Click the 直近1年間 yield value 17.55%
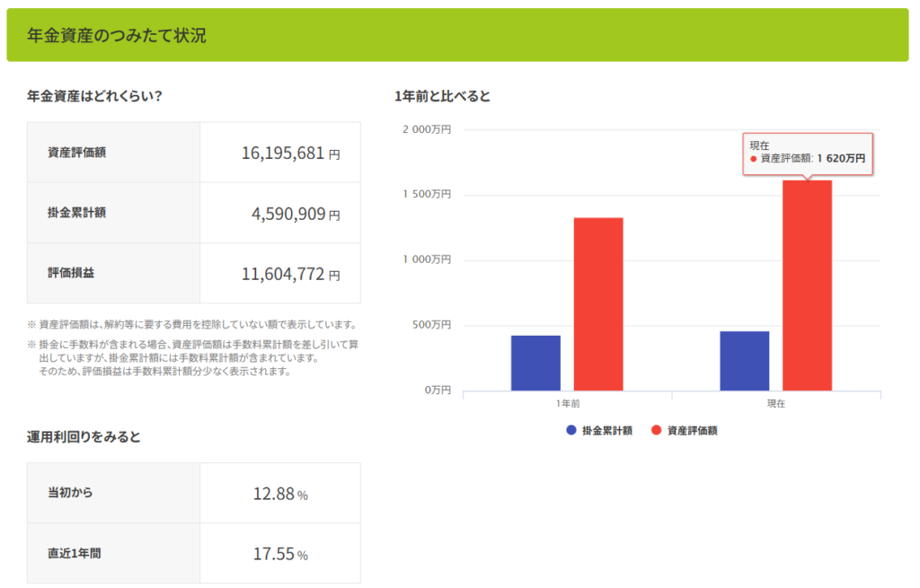Viewport: 920px width, 588px height. pos(280,554)
